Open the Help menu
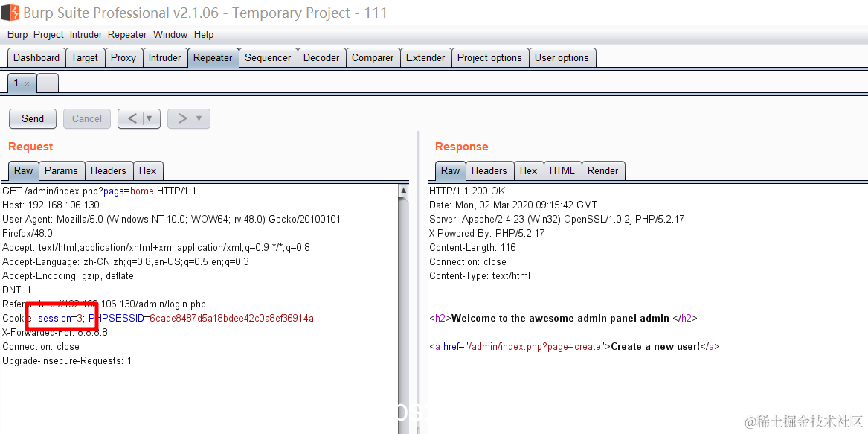Viewport: 868px width, 434px height. [204, 34]
